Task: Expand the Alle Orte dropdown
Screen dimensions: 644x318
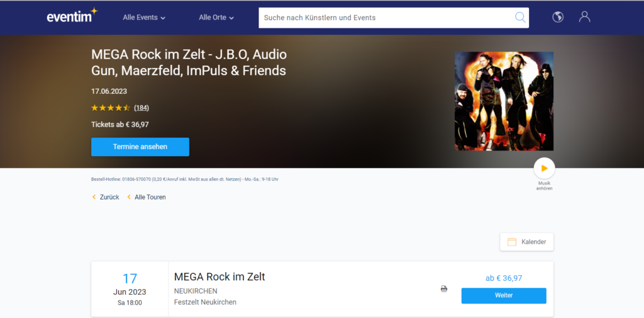Action: [x=216, y=18]
